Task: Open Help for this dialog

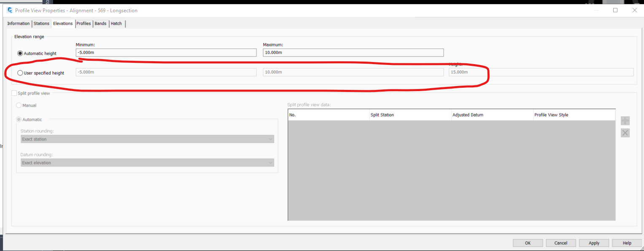Action: [627, 243]
